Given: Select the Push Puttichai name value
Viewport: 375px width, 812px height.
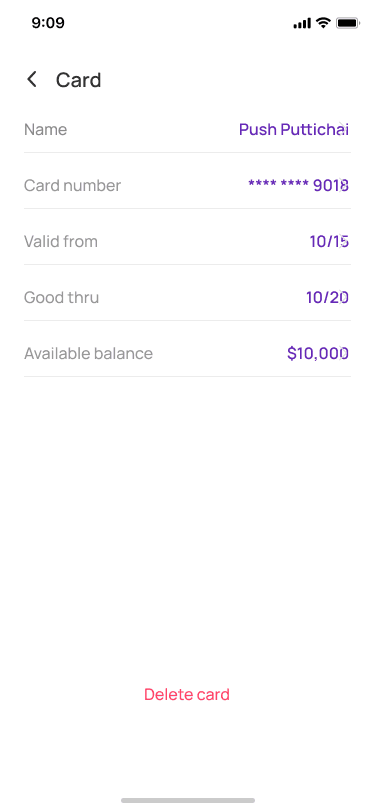Looking at the screenshot, I should [294, 129].
